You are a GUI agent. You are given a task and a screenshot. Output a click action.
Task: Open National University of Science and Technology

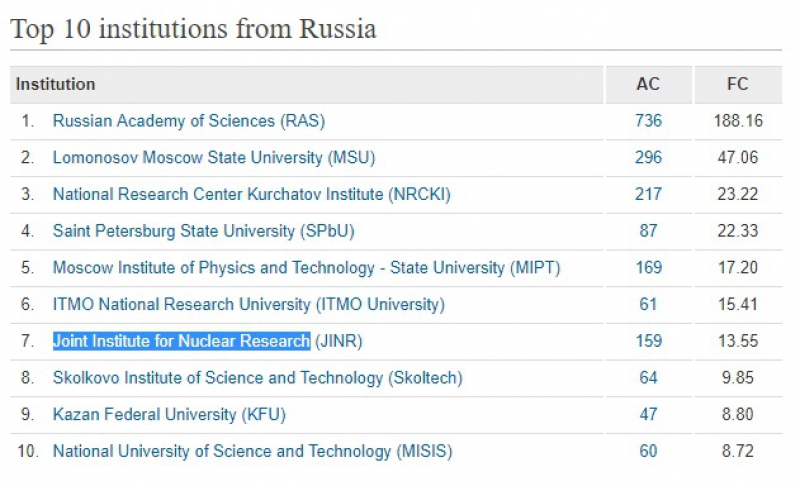tap(252, 451)
